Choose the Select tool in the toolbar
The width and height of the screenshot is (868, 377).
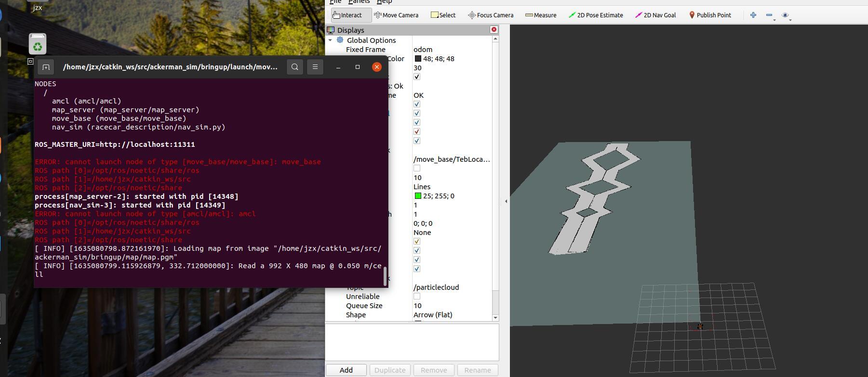(443, 15)
